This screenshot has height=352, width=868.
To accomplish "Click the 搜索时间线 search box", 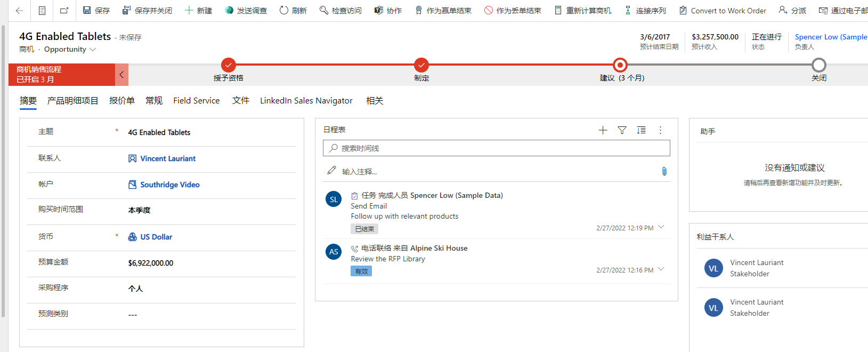I will 497,148.
